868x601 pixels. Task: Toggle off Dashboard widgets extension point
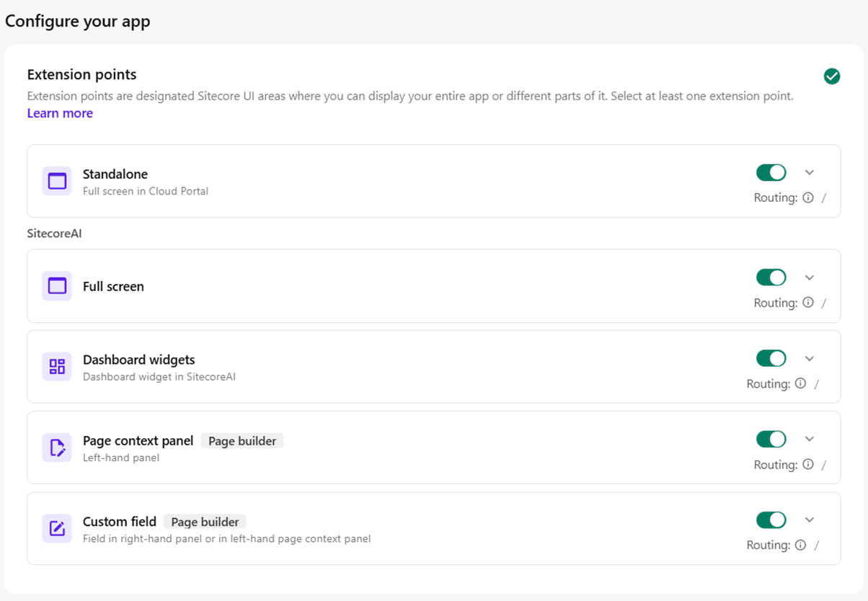(x=771, y=358)
